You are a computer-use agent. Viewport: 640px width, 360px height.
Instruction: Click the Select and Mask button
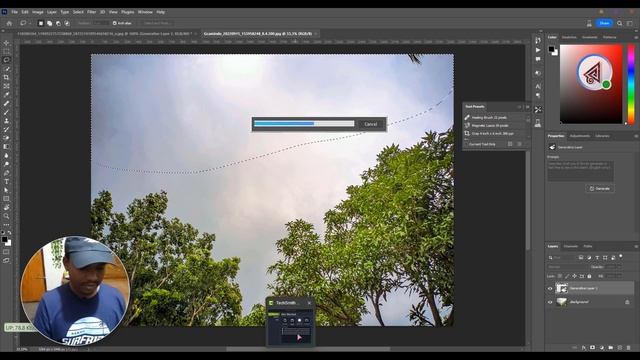tap(156, 23)
